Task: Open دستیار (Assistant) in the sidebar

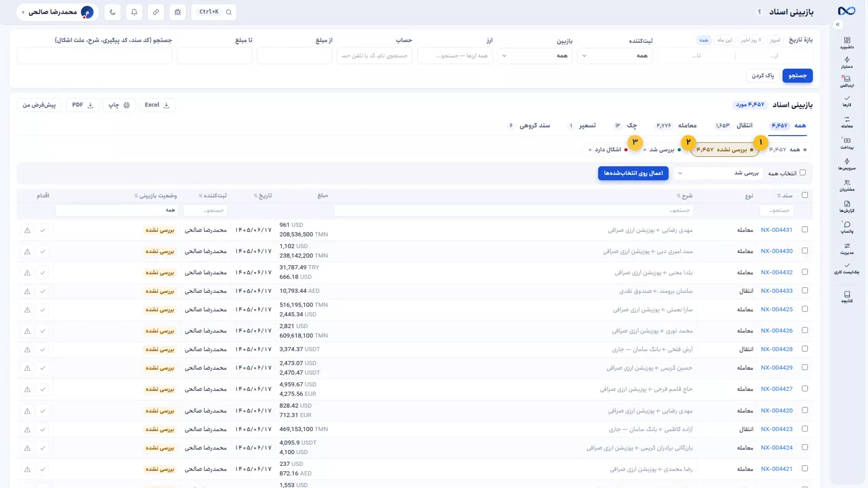Action: point(847,62)
